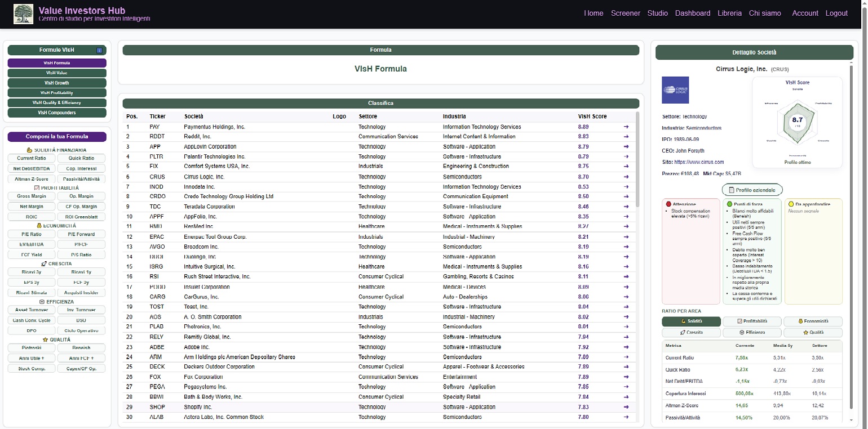
Task: Show the Profittabilità ratio area
Action: click(x=752, y=321)
